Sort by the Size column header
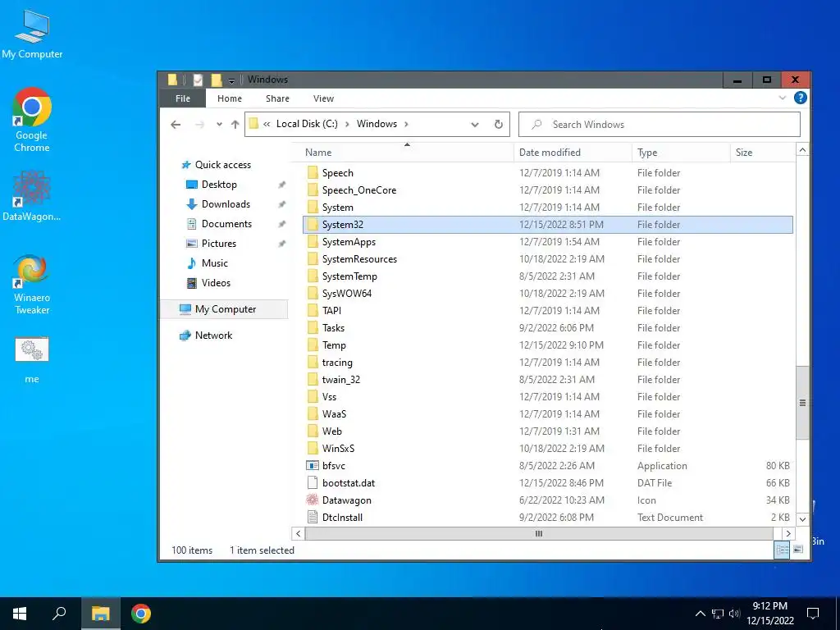Viewport: 840px width, 630px height. click(x=762, y=152)
